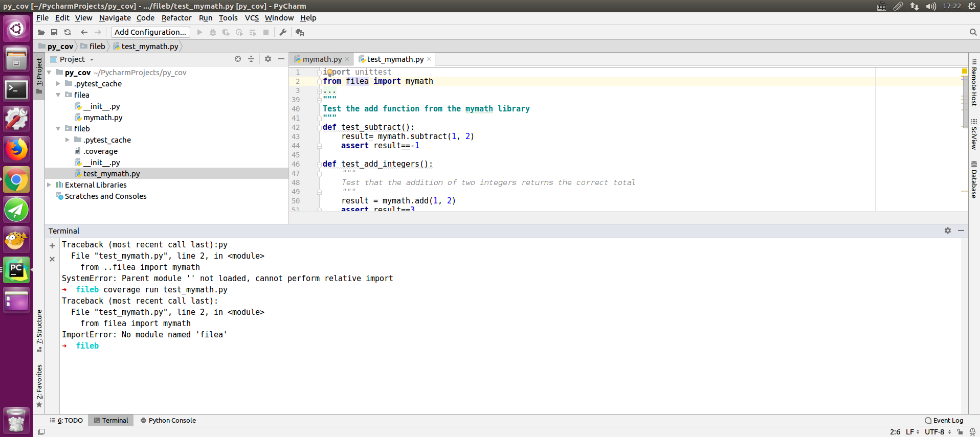980x437 pixels.
Task: Toggle the Database side panel
Action: click(974, 180)
